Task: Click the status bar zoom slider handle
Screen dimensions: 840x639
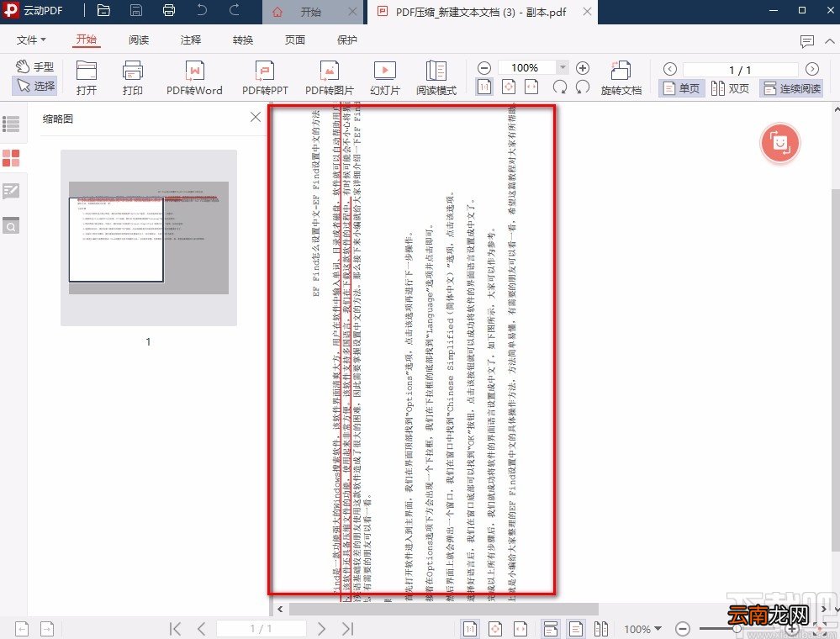Action: tap(737, 629)
